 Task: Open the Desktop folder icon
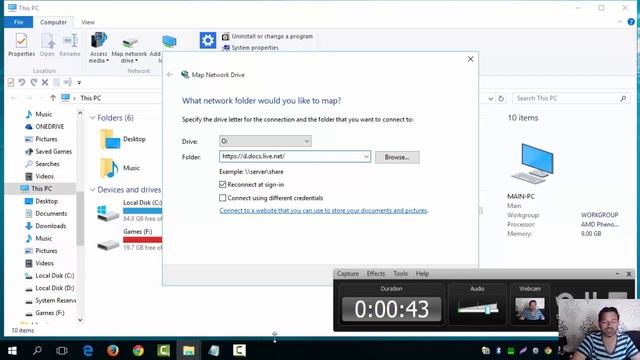[x=109, y=139]
